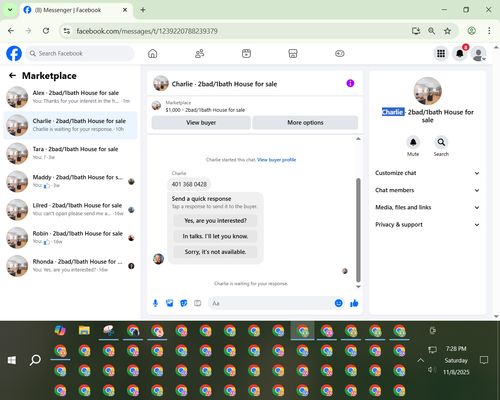
Task: Open the browser zoom magnifier icon
Action: (432, 31)
